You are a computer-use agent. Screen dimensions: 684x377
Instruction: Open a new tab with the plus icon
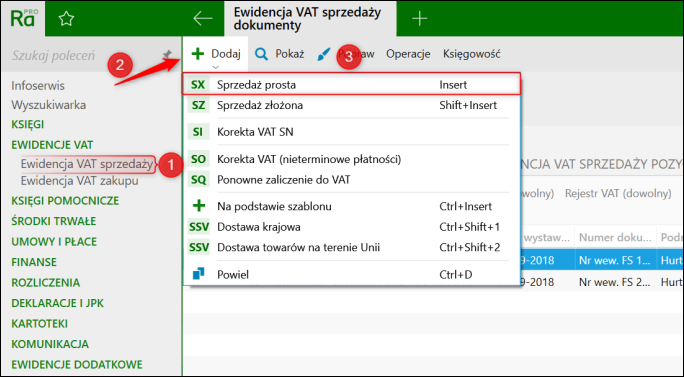point(419,18)
